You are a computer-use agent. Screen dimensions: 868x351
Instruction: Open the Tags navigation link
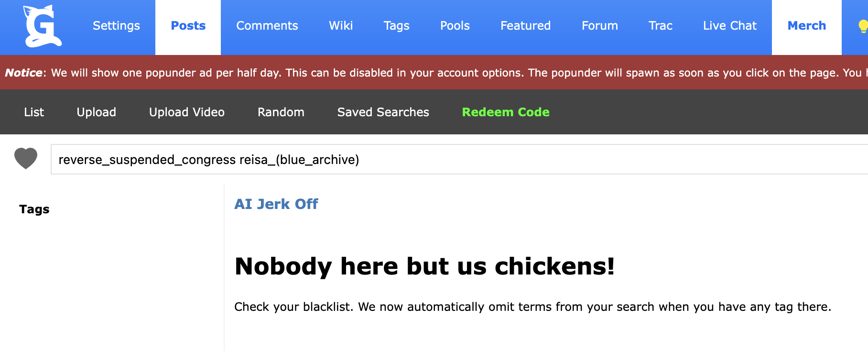tap(397, 26)
